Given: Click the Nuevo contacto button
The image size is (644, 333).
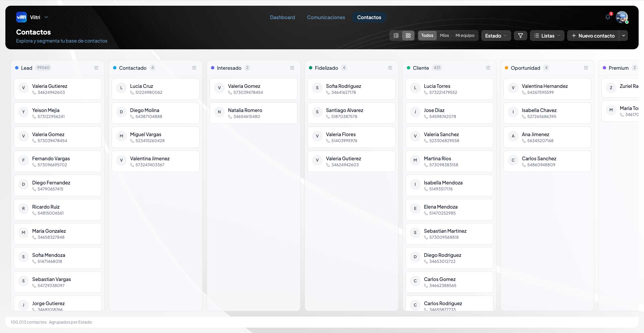Looking at the screenshot, I should click(x=593, y=36).
